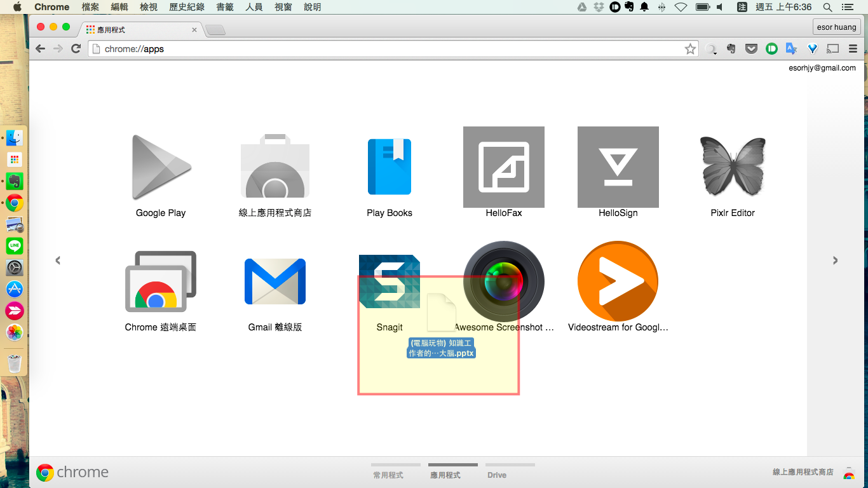
Task: Click the Pocket extension icon
Action: coord(752,48)
